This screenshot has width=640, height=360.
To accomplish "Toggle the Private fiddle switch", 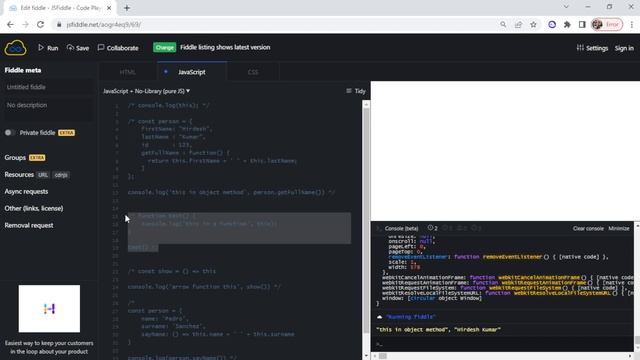I will pyautogui.click(x=9, y=133).
